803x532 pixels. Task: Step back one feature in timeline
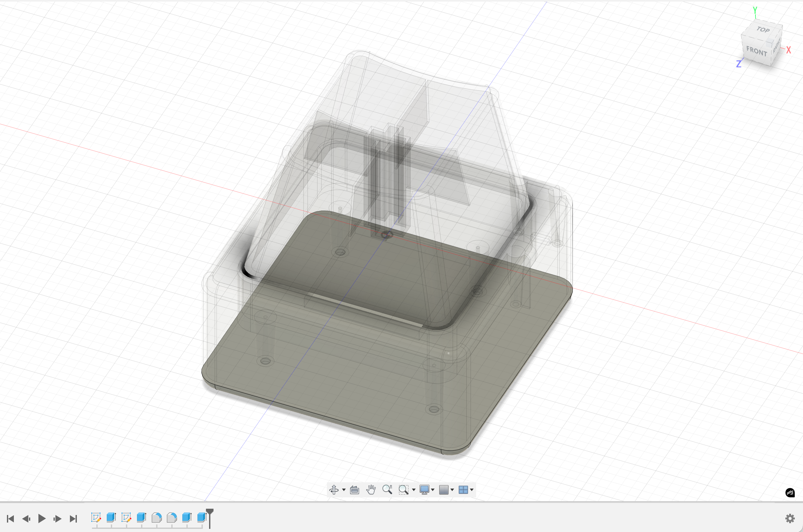[26, 518]
